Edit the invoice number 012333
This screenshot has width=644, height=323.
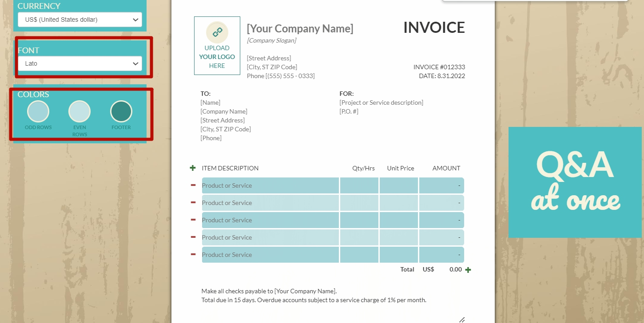click(x=452, y=67)
